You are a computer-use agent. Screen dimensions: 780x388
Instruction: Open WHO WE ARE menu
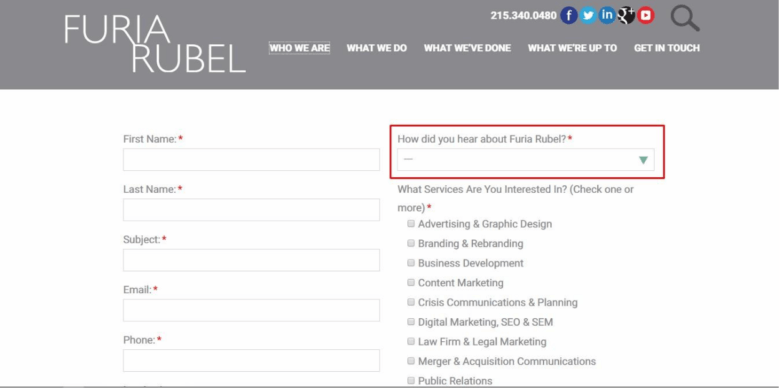tap(299, 48)
